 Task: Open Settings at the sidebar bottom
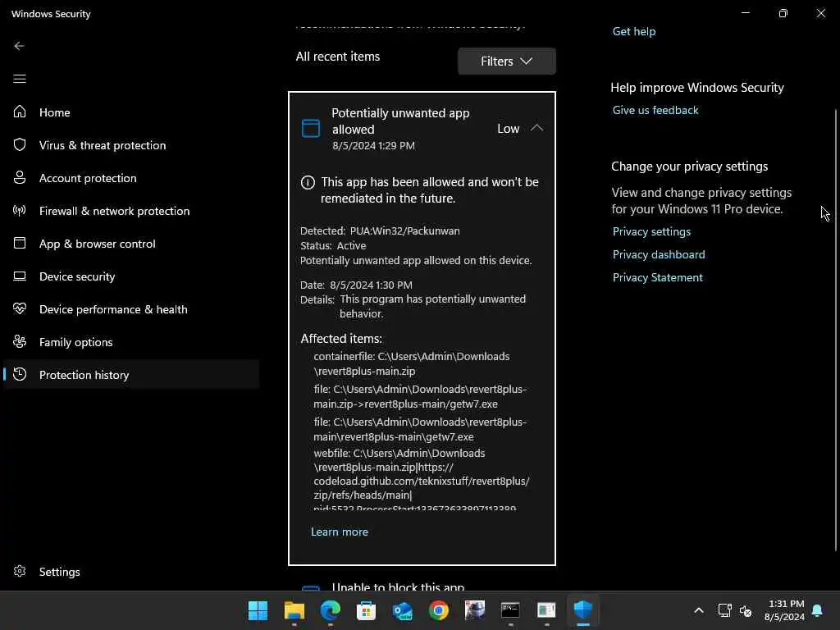coord(131,572)
